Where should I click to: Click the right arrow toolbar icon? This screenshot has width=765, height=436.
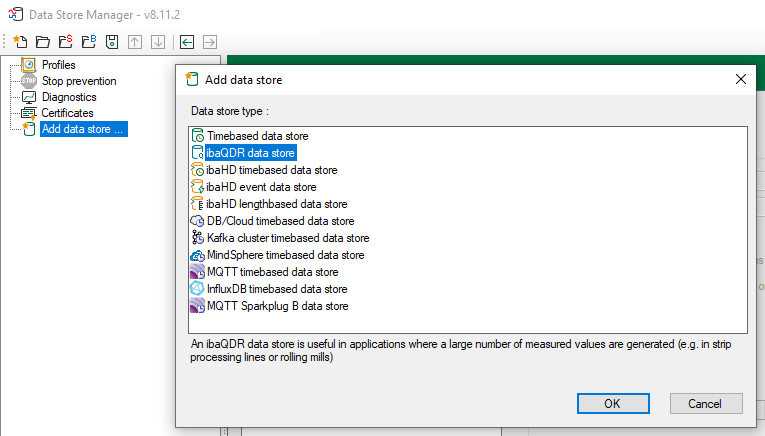point(210,42)
